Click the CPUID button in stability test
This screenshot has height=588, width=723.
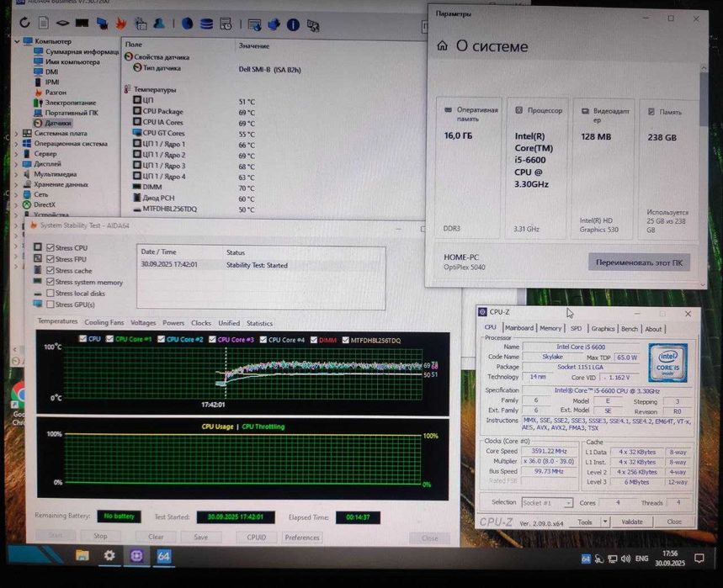click(x=257, y=537)
